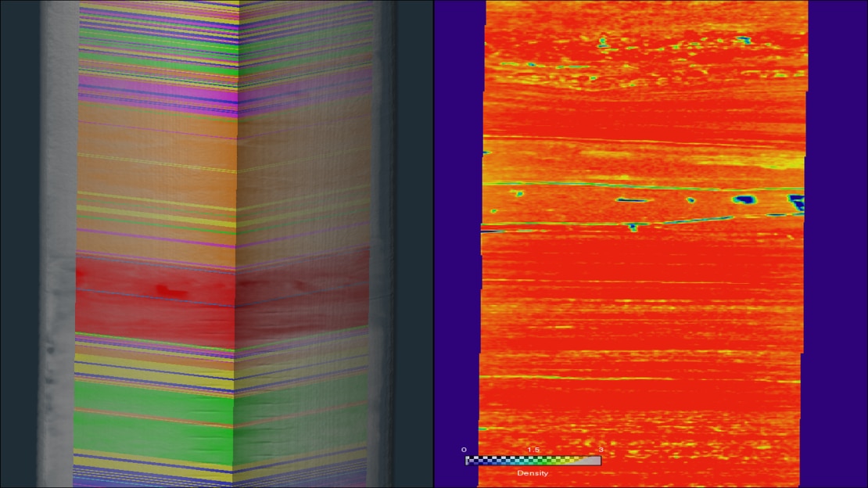Click the gray scan strip right of the colored core

[x=383, y=235]
